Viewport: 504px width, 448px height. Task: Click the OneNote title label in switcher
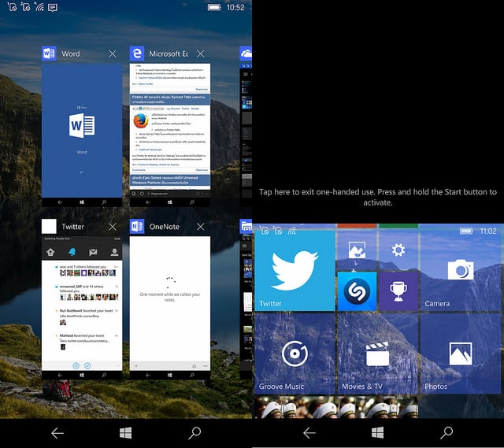165,227
